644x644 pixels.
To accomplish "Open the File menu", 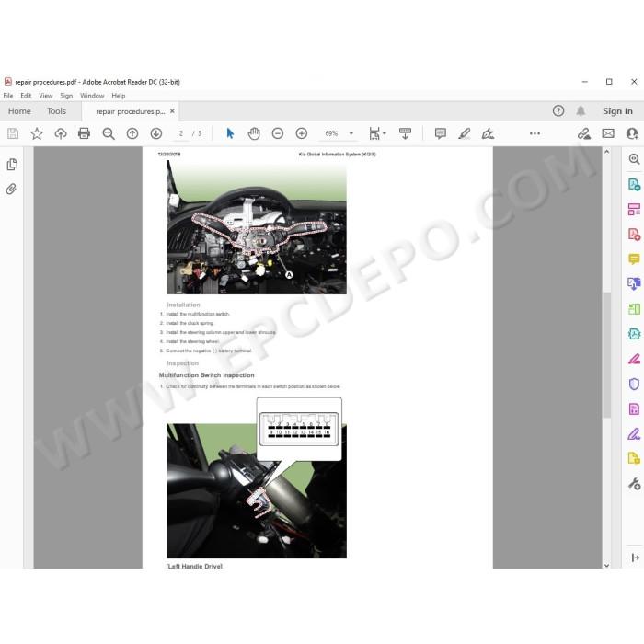I will pos(8,96).
